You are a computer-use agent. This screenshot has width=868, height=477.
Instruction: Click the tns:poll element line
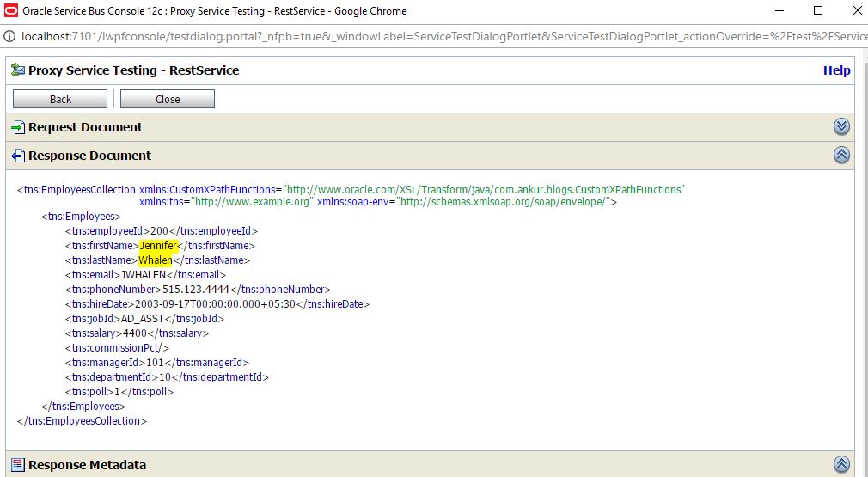tap(119, 392)
